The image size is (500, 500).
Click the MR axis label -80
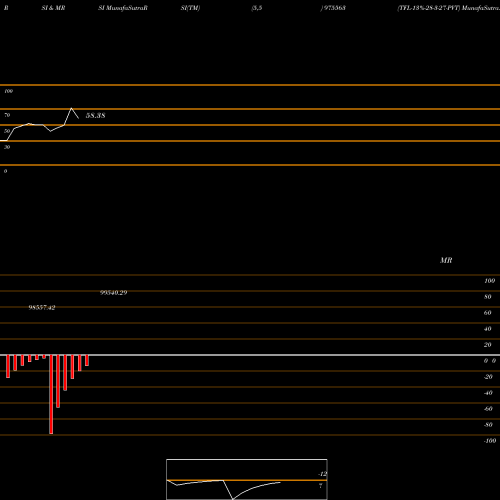tap(488, 425)
